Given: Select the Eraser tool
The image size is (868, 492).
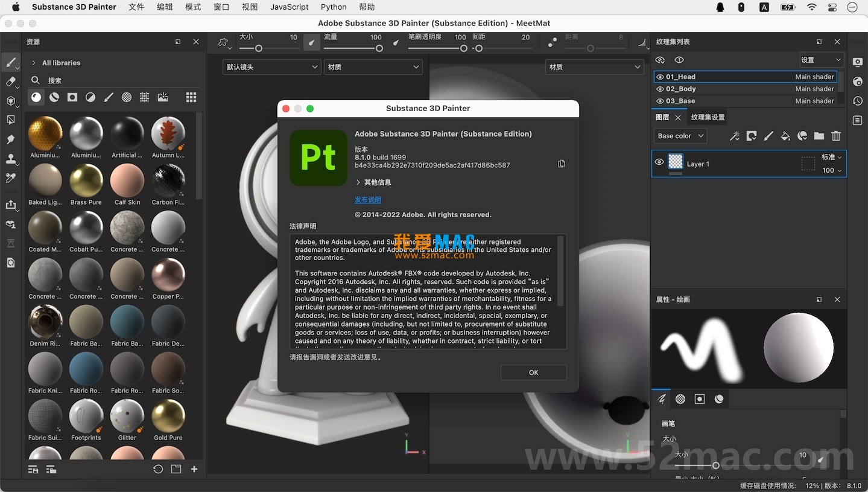Looking at the screenshot, I should click(x=11, y=81).
